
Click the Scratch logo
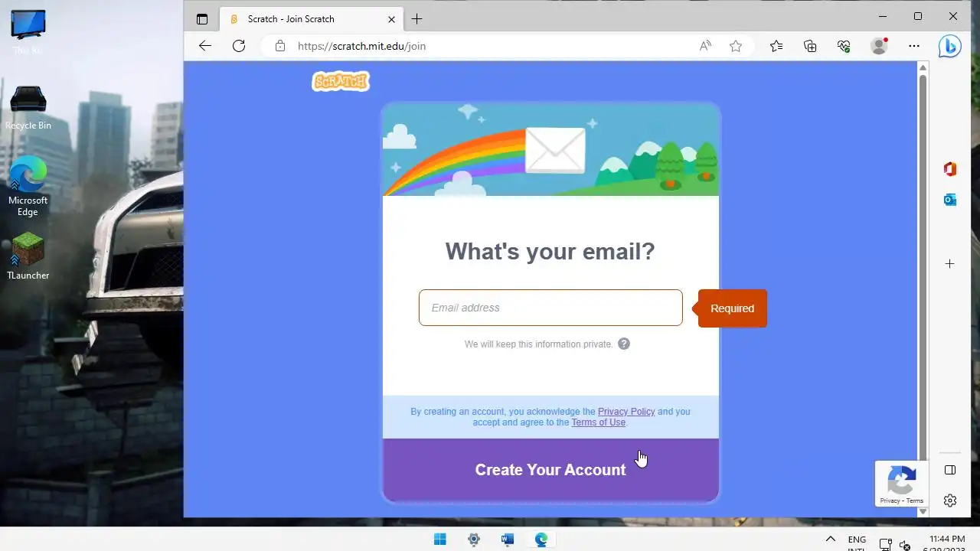[341, 81]
